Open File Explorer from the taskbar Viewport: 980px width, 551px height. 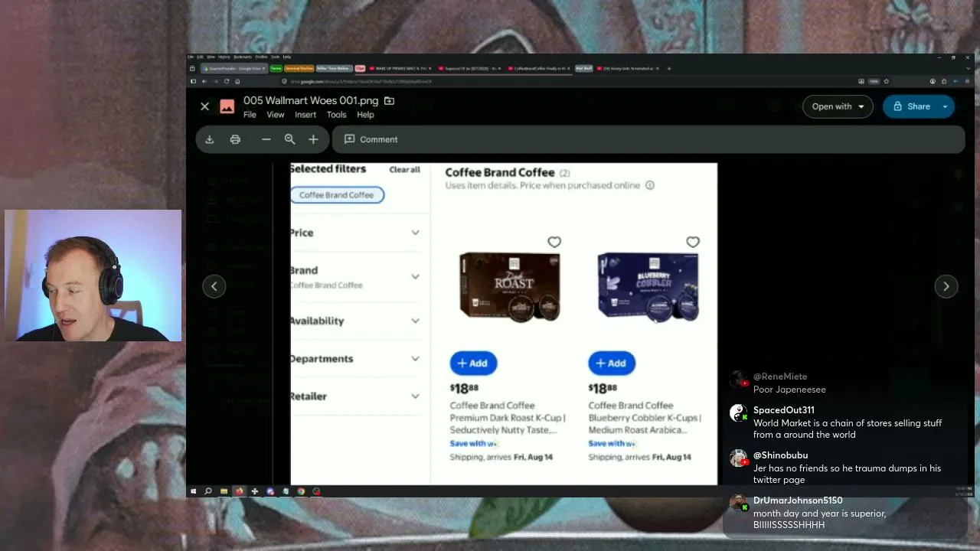[x=224, y=491]
